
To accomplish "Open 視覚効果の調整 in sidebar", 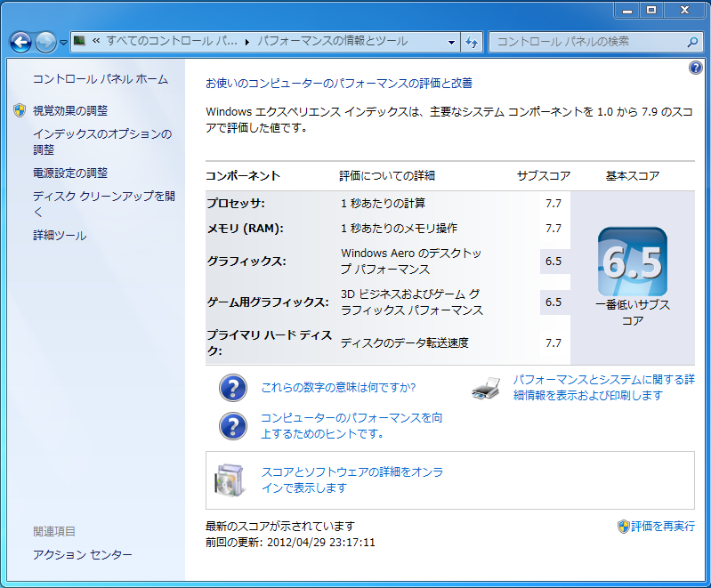I will tap(69, 110).
